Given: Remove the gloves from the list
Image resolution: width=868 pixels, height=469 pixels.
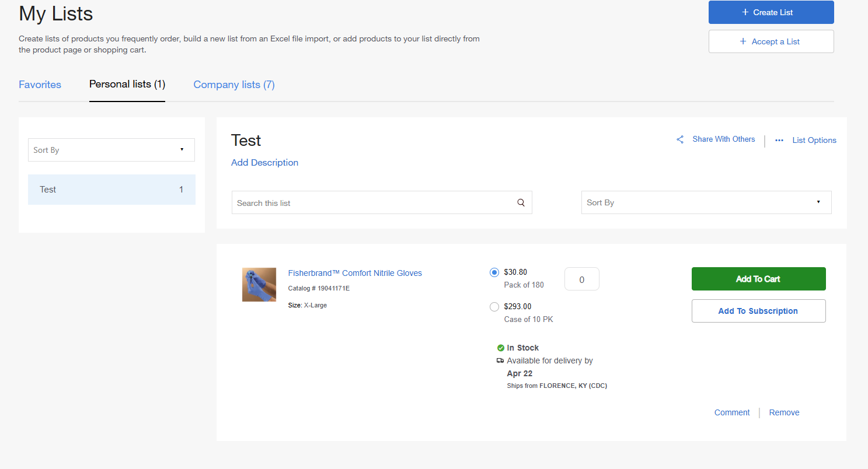Looking at the screenshot, I should (x=784, y=412).
